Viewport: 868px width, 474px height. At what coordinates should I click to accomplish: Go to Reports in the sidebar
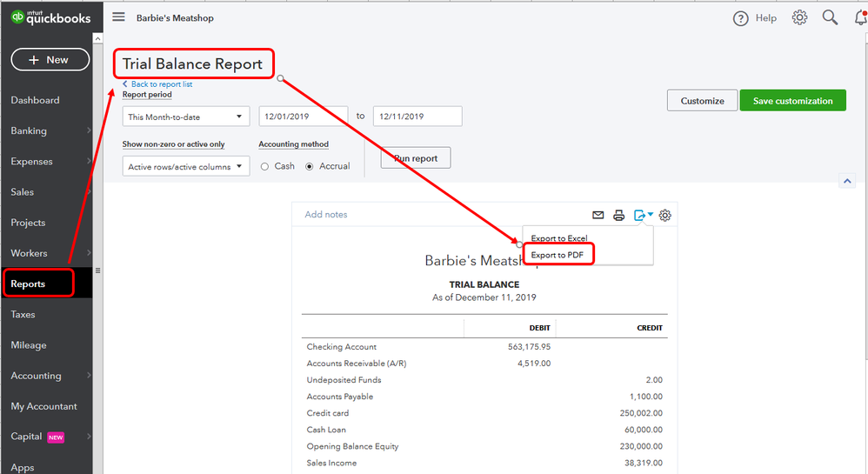(28, 284)
